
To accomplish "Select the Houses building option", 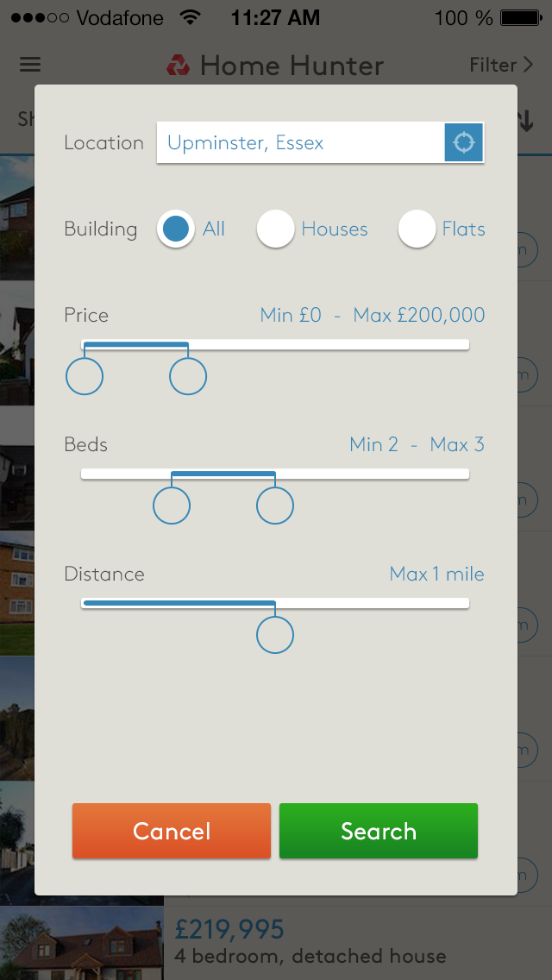I will 276,229.
